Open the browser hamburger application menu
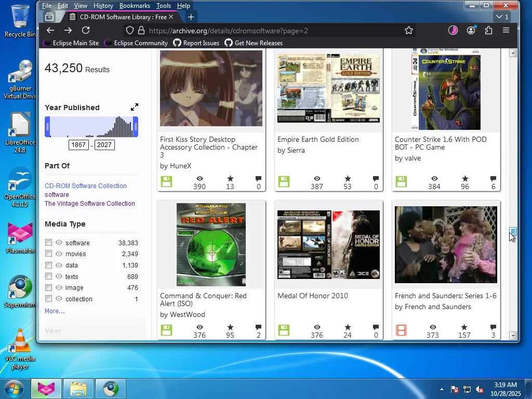 point(506,31)
